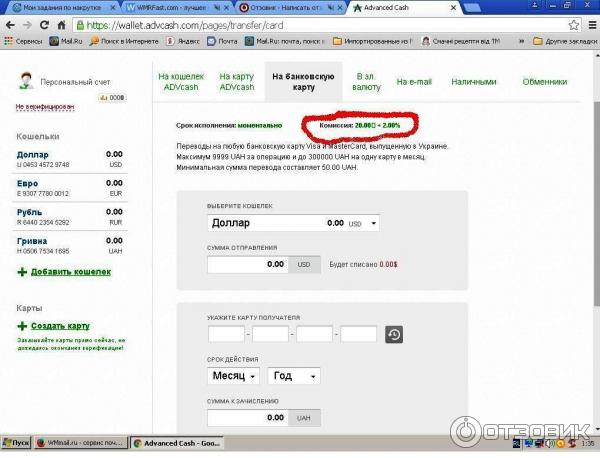Click the third card number field
The image size is (600, 458).
click(x=314, y=334)
